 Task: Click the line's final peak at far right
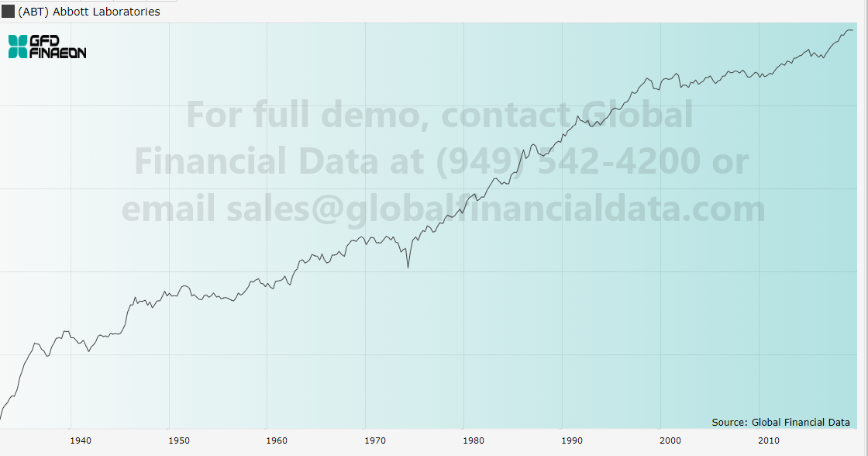pyautogui.click(x=851, y=30)
